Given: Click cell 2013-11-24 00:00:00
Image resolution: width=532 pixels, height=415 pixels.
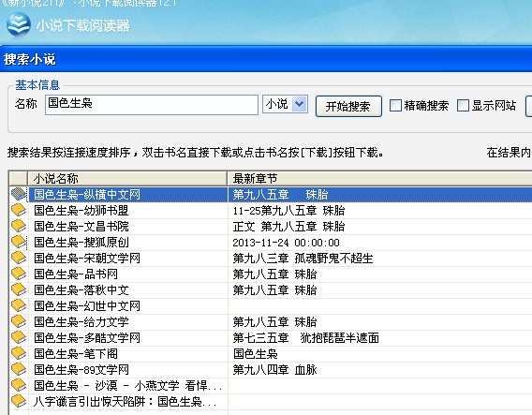Looking at the screenshot, I should [x=286, y=243].
